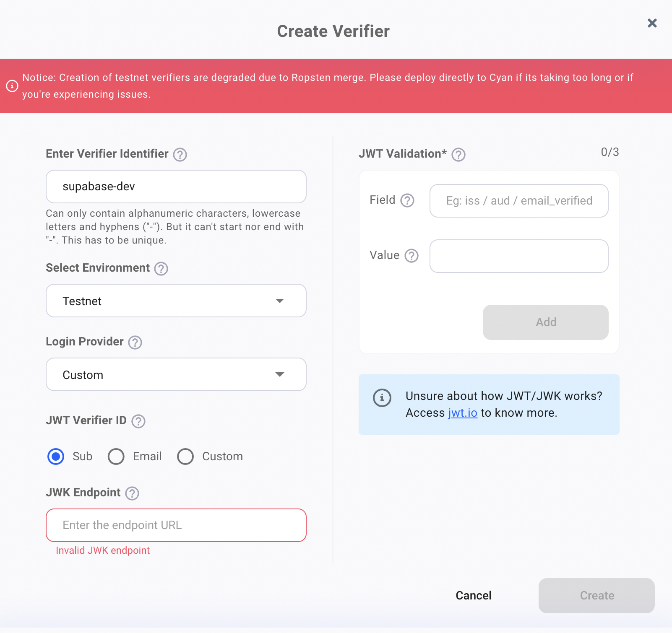The image size is (672, 633).
Task: Select the Sub verifier ID option
Action: [x=55, y=457]
